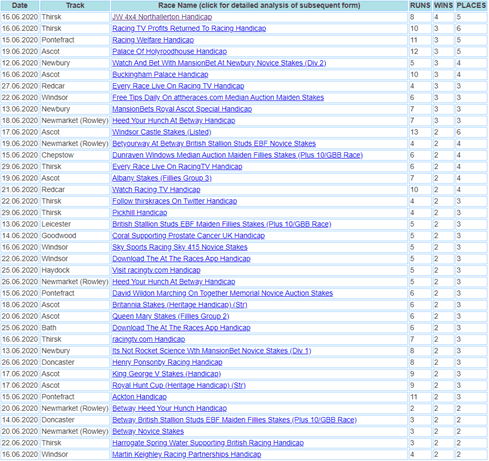This screenshot has width=489, height=461.
Task: Open Harrogate Spring Water Supporting British Racing Handicap
Action: [208, 443]
